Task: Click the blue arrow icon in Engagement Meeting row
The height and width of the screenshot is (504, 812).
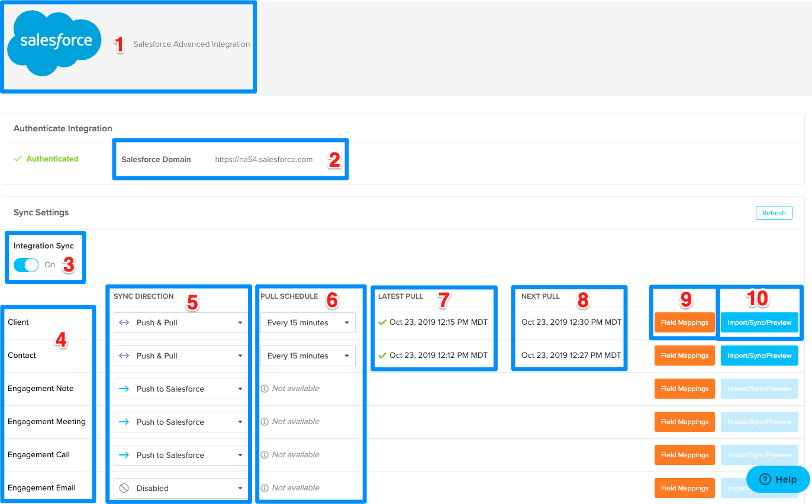Action: 124,422
